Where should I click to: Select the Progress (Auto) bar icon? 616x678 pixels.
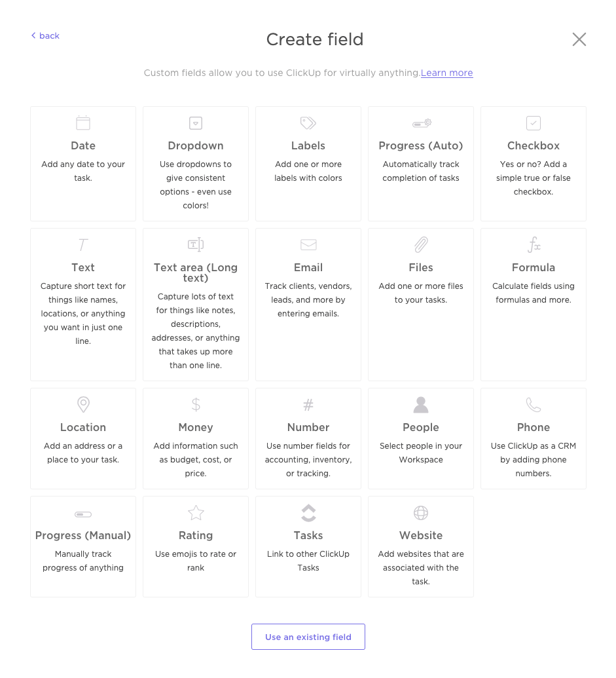421,123
